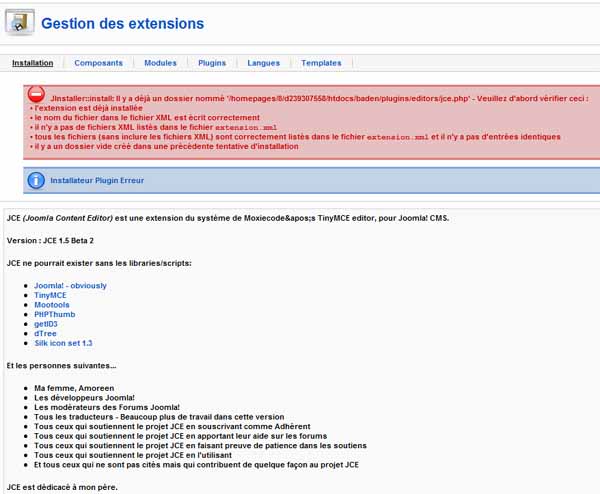
Task: Switch to the Modules tab
Action: click(160, 63)
